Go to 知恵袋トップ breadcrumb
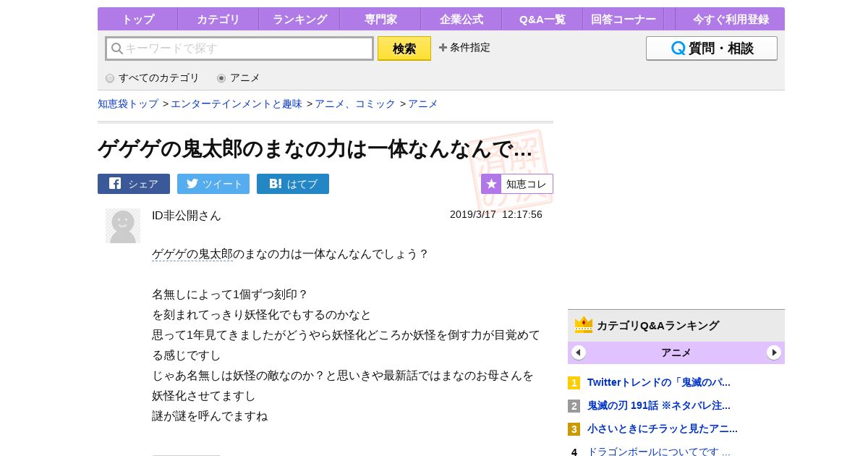868x456 pixels. click(x=128, y=104)
